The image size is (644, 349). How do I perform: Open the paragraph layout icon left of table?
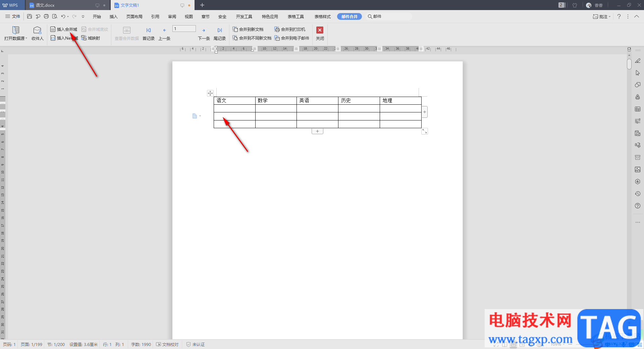(196, 116)
